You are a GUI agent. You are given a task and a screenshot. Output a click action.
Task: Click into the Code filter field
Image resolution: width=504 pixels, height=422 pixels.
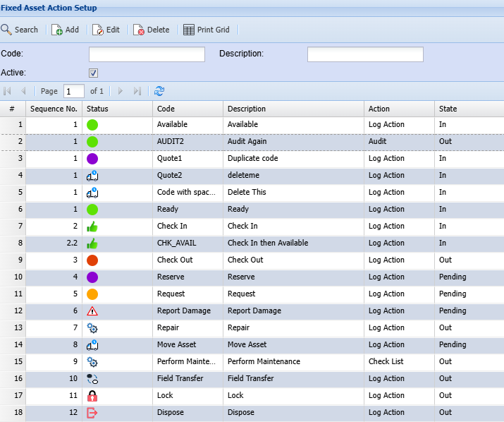point(147,54)
